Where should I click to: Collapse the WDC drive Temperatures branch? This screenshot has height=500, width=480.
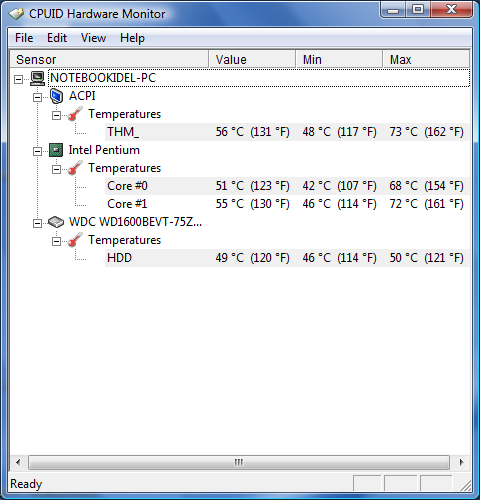tap(57, 241)
